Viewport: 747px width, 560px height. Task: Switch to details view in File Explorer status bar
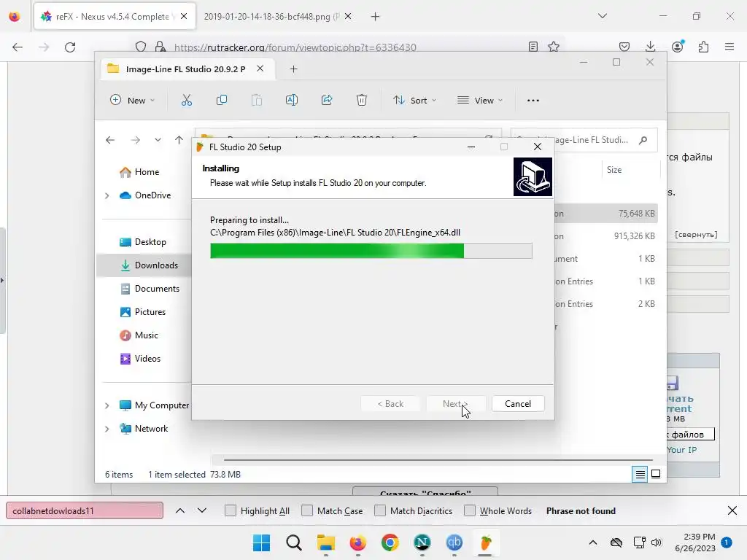pyautogui.click(x=640, y=474)
